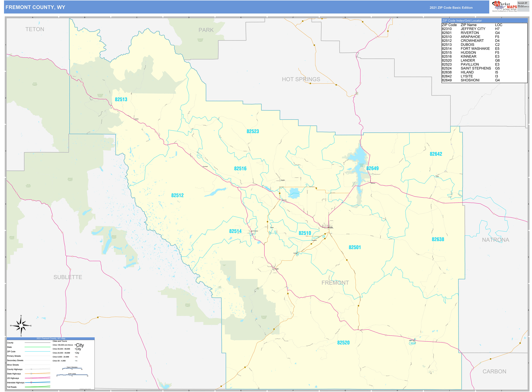Click the County entry in the legend
The image size is (532, 392).
(10, 343)
